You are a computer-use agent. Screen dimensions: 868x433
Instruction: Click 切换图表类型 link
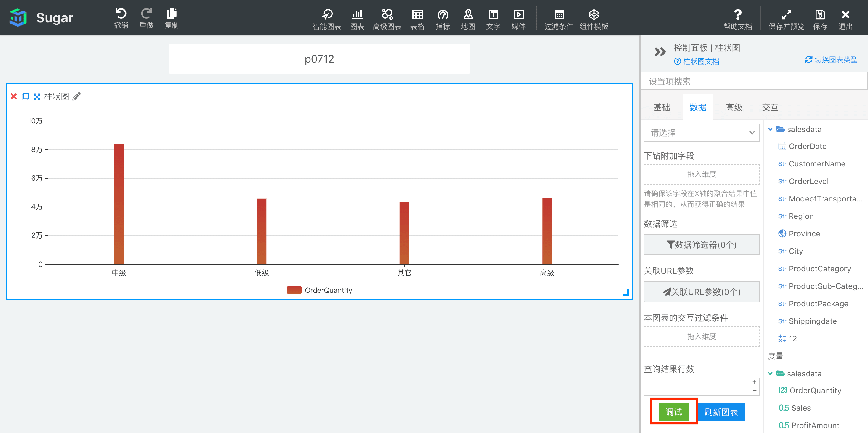click(831, 60)
